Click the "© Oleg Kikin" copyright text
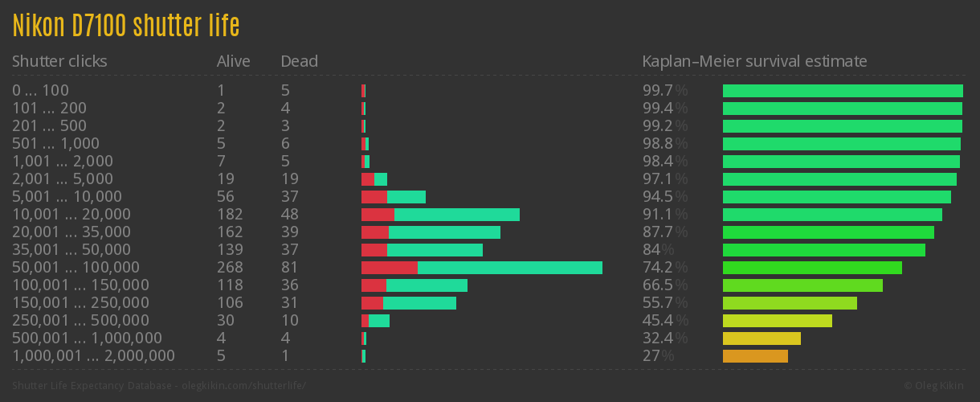This screenshot has width=980, height=402. pos(935,386)
